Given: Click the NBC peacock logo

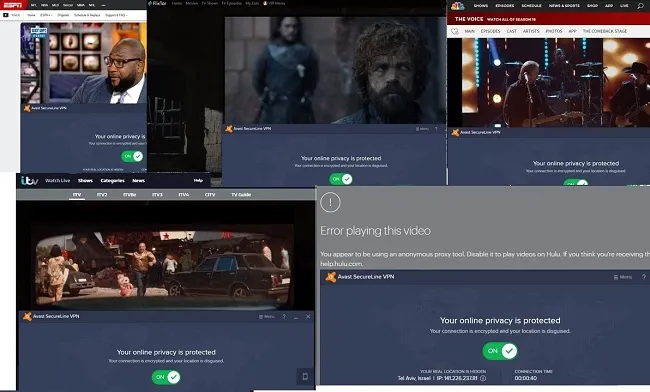Looking at the screenshot, I should [458, 6].
